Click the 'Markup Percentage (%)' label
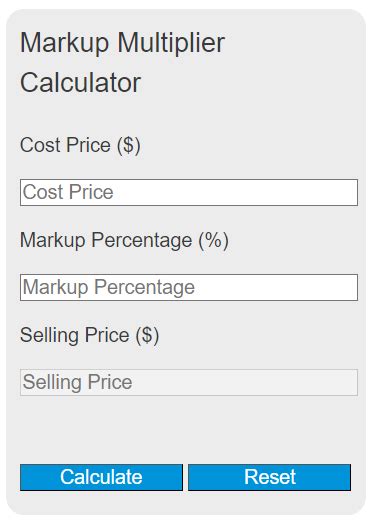The height and width of the screenshot is (527, 378). pos(124,240)
